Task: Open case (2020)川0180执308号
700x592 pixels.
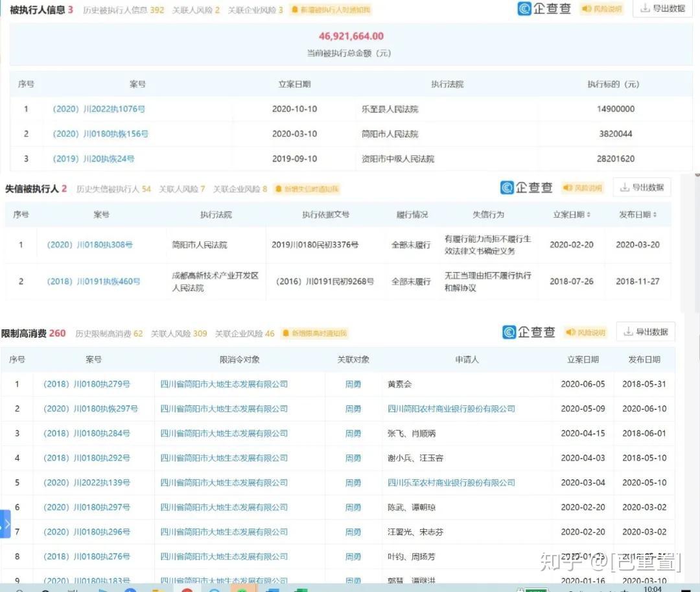Action: [89, 244]
